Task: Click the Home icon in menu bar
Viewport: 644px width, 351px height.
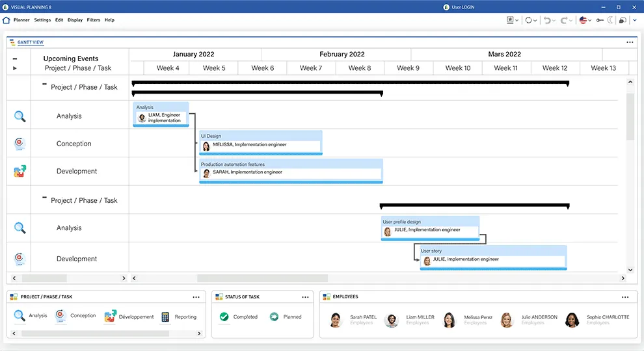Action: [7, 20]
